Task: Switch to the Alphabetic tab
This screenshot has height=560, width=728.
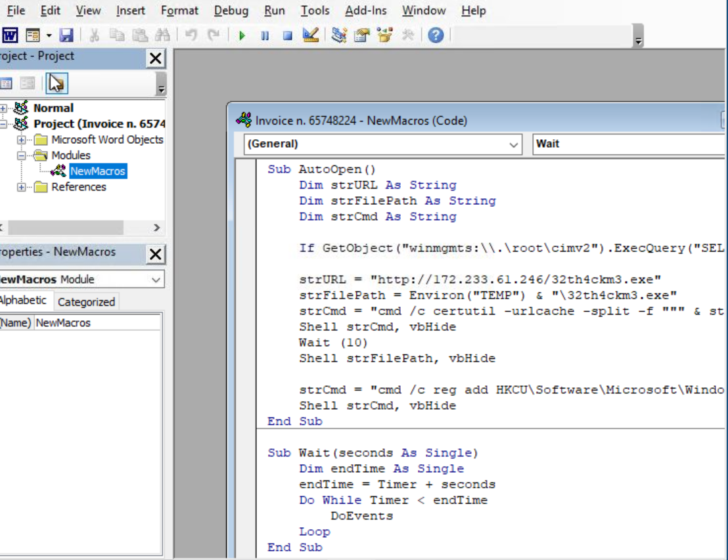Action: coord(23,301)
